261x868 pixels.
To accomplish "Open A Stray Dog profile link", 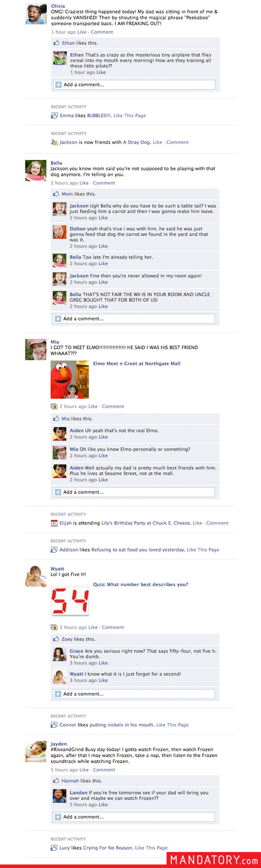I will pos(136,142).
